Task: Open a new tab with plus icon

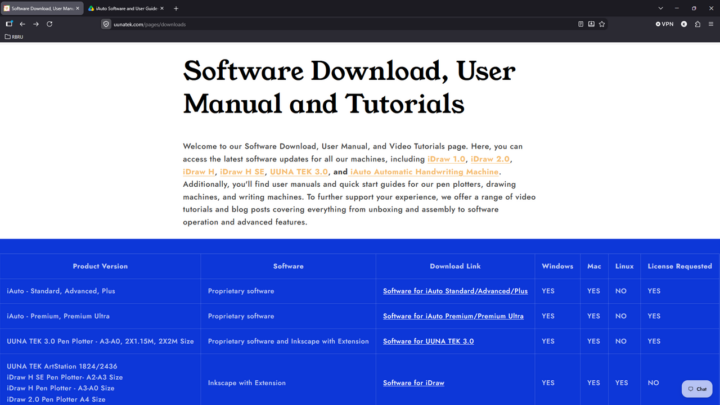Action: click(x=176, y=8)
